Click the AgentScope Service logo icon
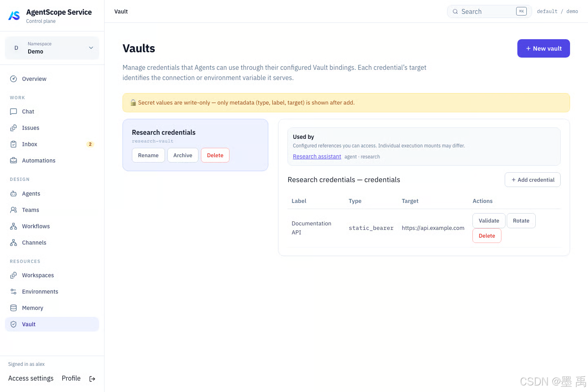 pyautogui.click(x=14, y=16)
